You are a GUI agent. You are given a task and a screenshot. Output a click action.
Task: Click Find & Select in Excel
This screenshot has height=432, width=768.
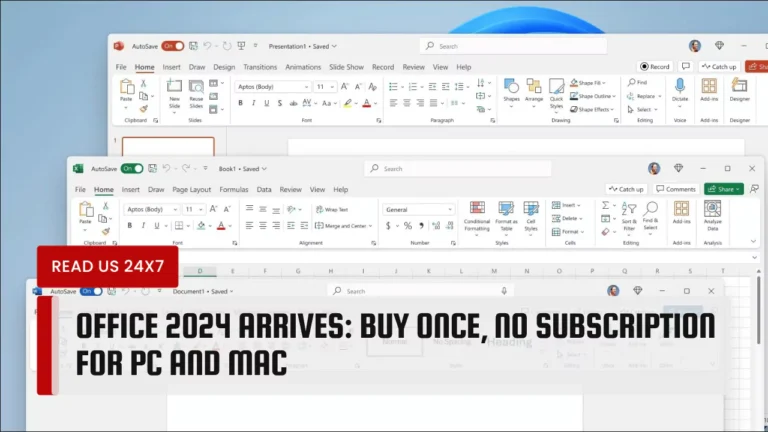[x=650, y=216]
